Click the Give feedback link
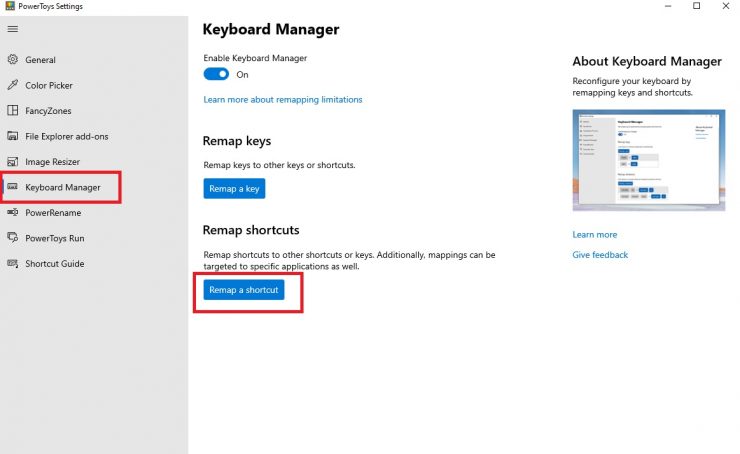This screenshot has width=740, height=454. 600,255
